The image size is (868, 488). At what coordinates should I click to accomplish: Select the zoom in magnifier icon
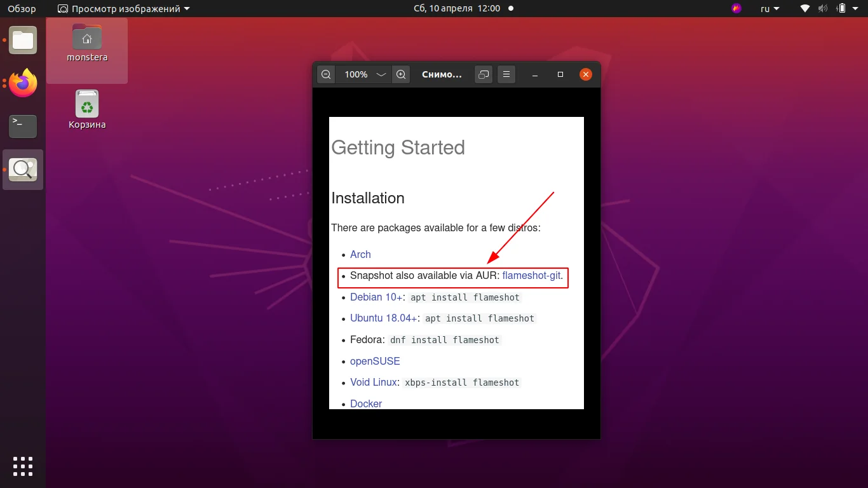click(x=401, y=74)
